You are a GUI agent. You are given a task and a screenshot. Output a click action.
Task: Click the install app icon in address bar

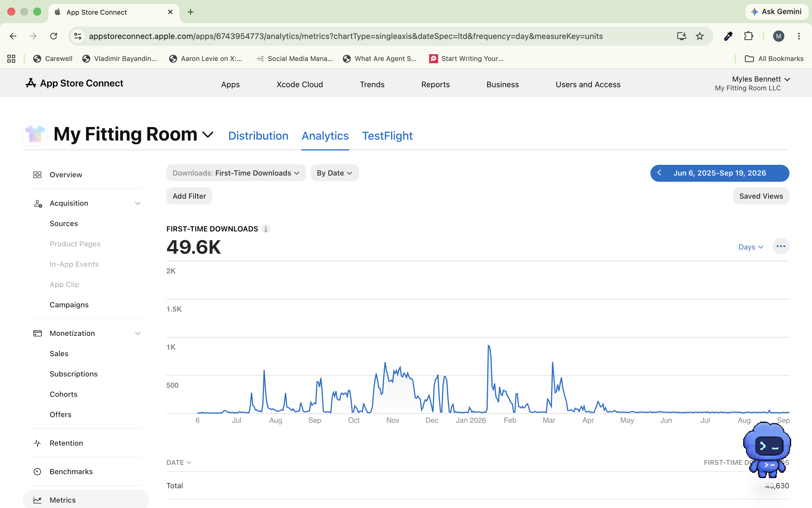pos(681,36)
